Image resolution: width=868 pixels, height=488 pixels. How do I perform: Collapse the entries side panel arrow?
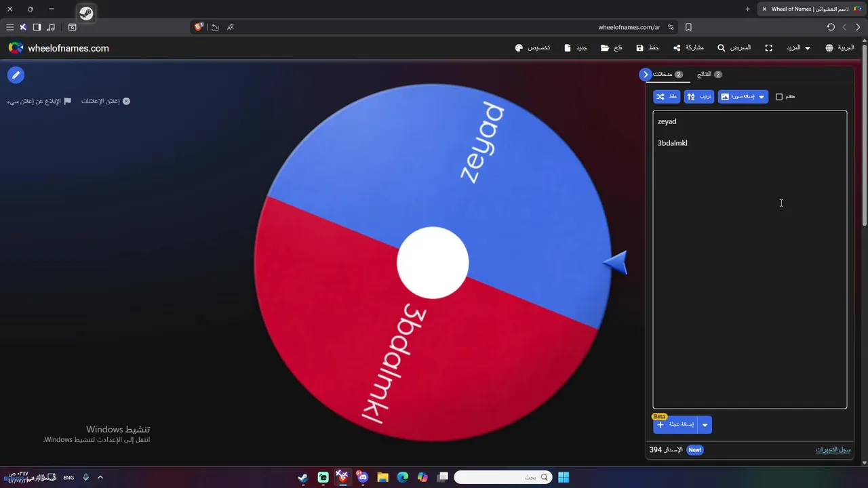[x=646, y=75]
